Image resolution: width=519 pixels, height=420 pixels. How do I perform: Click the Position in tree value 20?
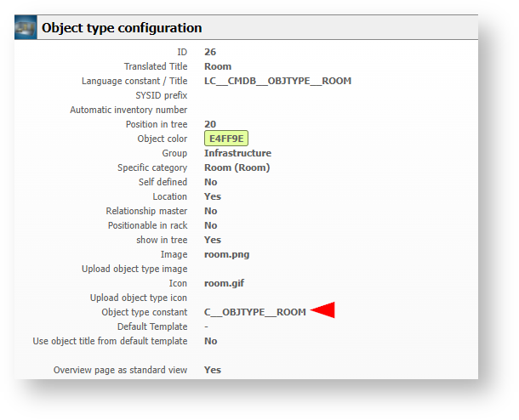[x=210, y=124]
